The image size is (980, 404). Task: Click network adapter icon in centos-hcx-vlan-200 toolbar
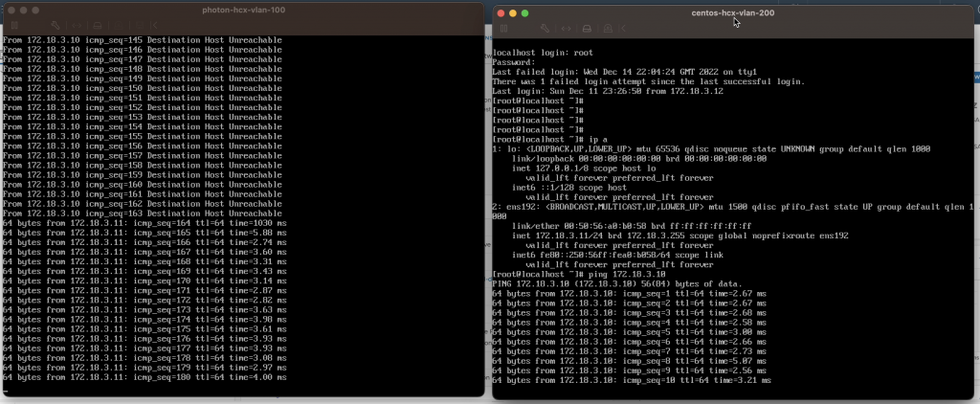566,29
